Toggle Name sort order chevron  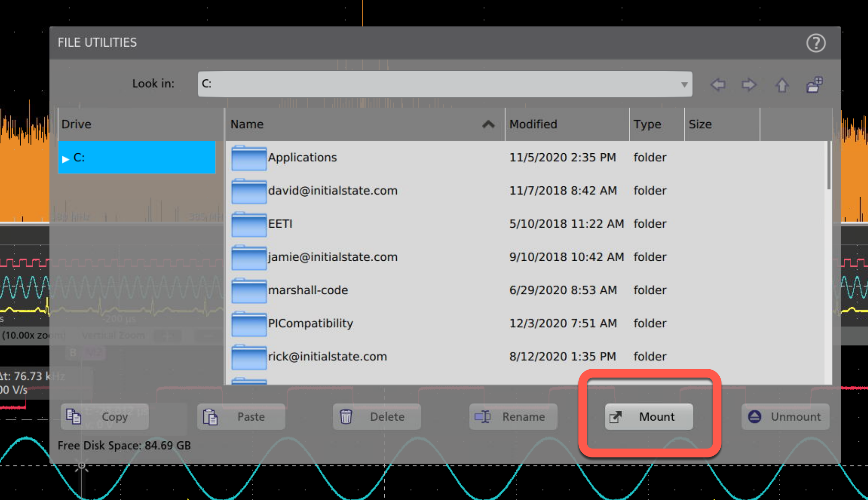pyautogui.click(x=488, y=124)
